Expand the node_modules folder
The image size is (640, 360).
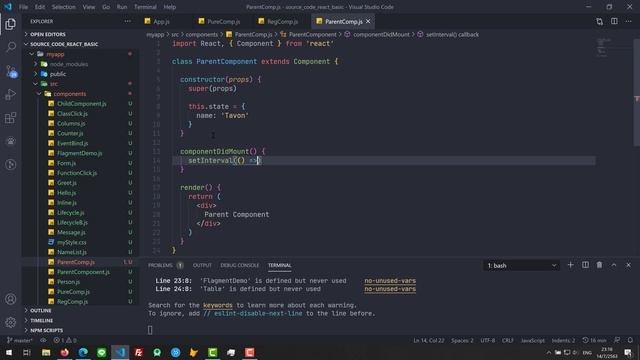(69, 64)
